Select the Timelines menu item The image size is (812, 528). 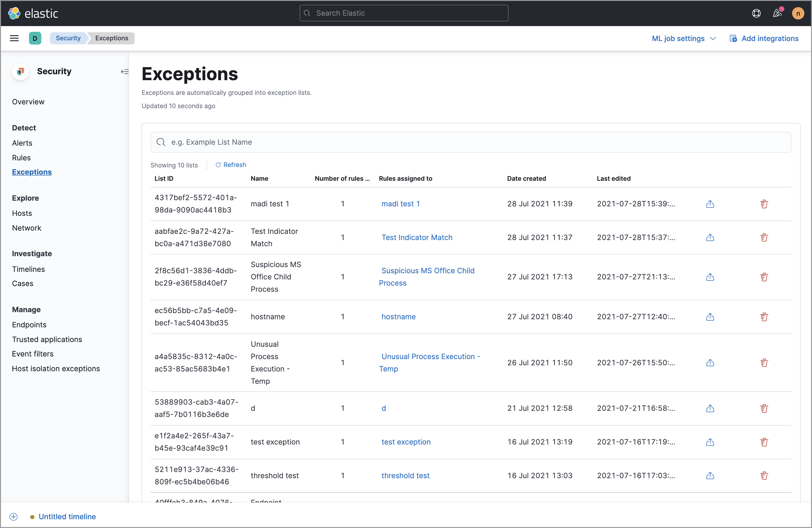[28, 269]
